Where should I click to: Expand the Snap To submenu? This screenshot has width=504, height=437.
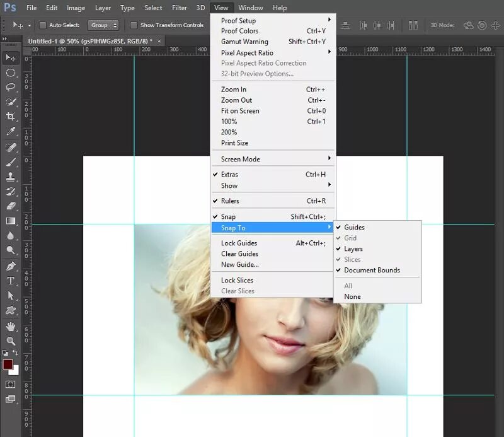[x=273, y=228]
